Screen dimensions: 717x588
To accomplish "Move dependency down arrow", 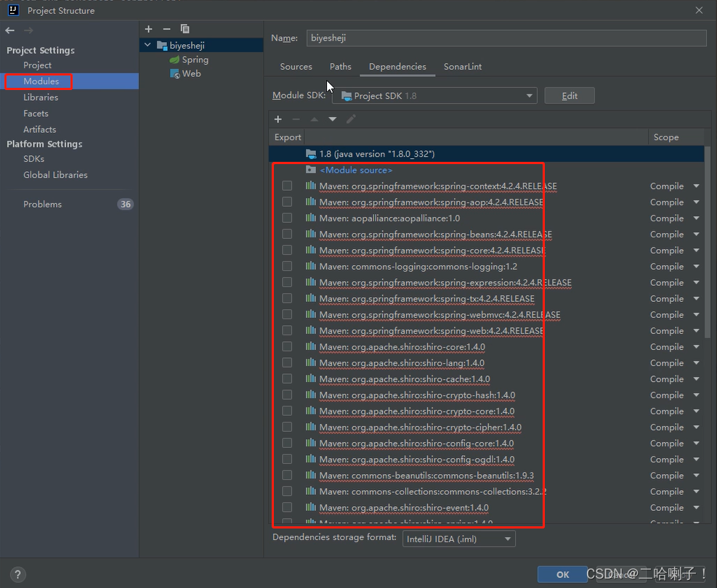I will coord(333,119).
